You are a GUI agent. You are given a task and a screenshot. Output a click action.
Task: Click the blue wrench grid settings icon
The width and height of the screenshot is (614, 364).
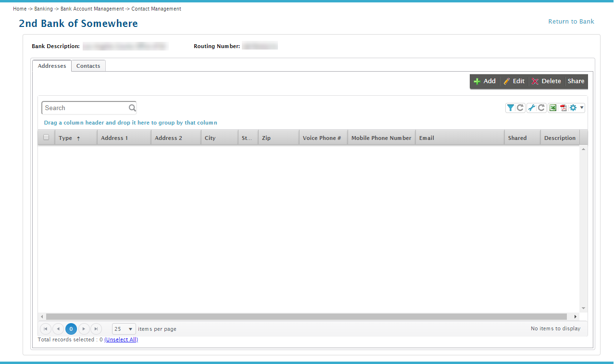click(x=531, y=108)
